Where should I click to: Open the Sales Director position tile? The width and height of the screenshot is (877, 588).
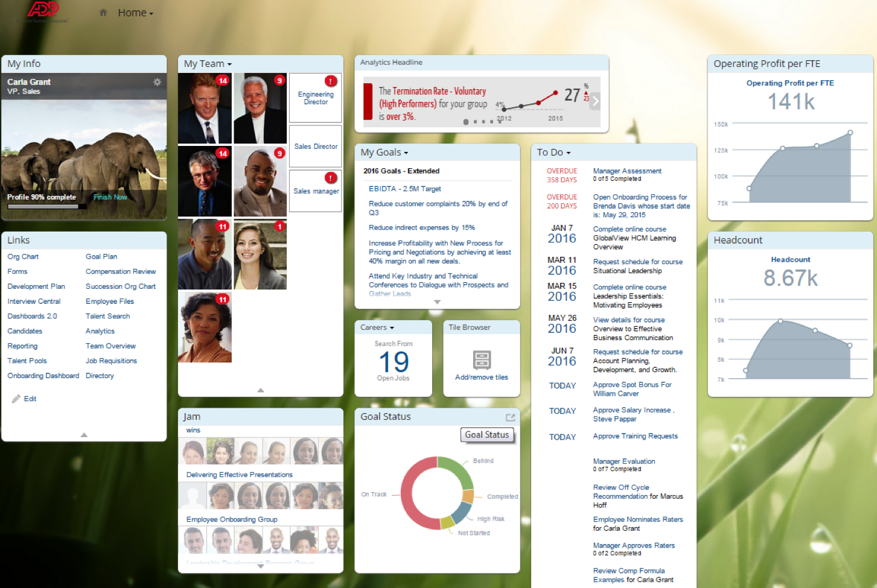pyautogui.click(x=316, y=146)
